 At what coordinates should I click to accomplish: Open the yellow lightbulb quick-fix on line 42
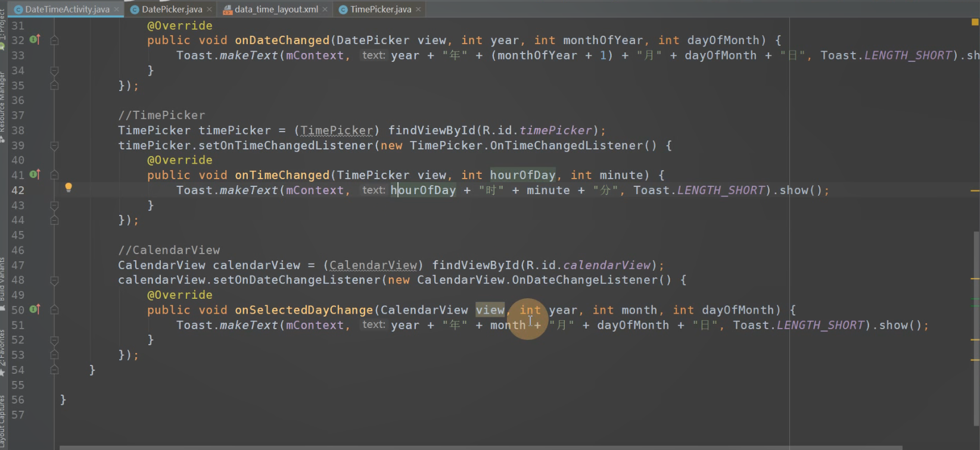click(69, 188)
